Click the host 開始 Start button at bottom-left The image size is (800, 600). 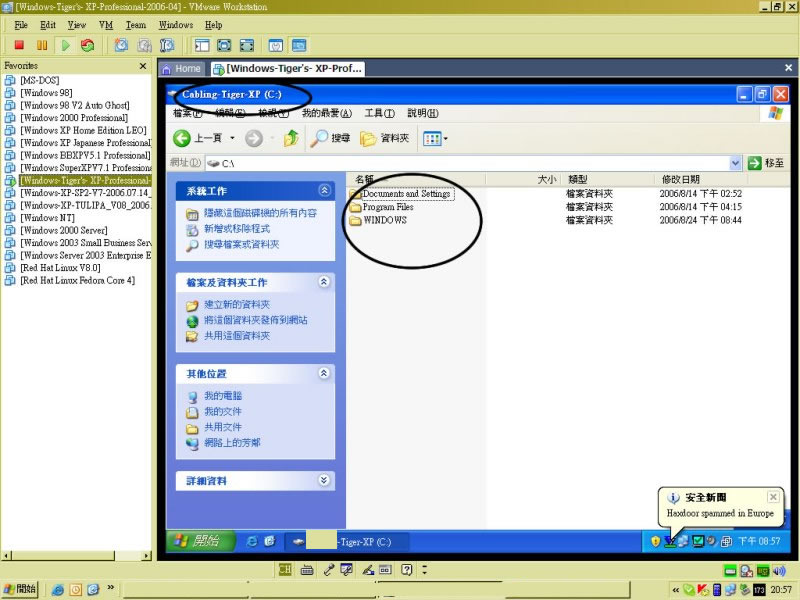coord(20,589)
